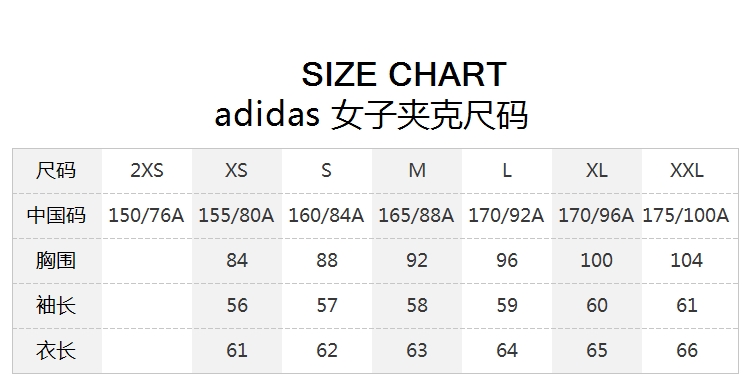Select the 2XS size column header
Viewport: 750px width, 385px height.
(x=147, y=170)
